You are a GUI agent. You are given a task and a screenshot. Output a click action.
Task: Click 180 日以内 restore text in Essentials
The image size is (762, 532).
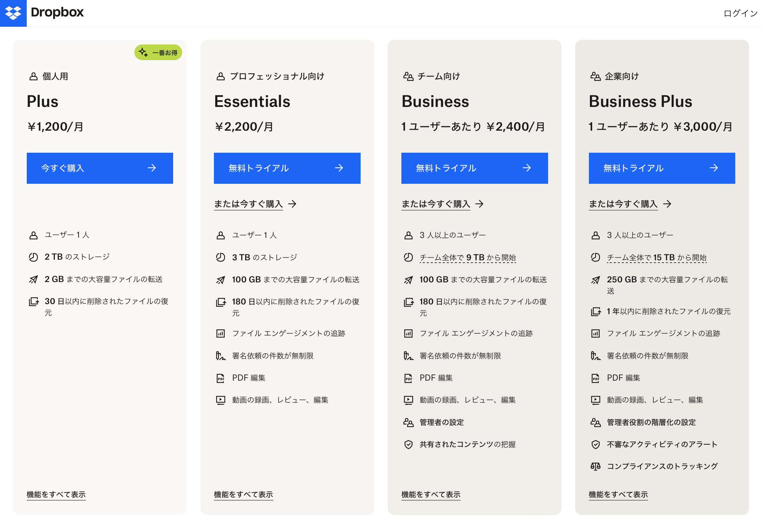(296, 307)
